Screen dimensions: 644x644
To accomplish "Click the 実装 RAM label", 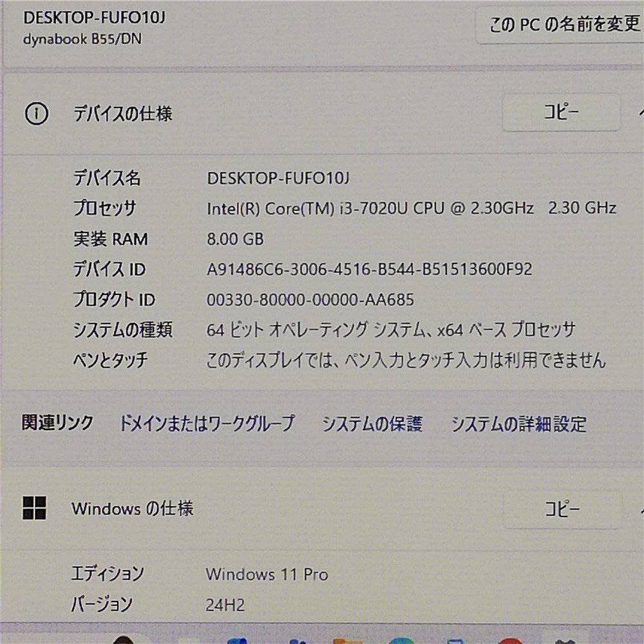I will [x=111, y=239].
